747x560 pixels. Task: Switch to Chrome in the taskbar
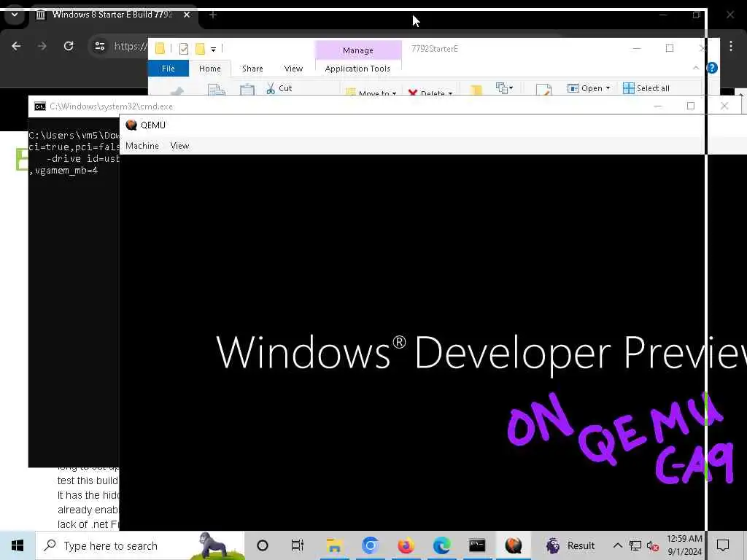[x=370, y=545]
